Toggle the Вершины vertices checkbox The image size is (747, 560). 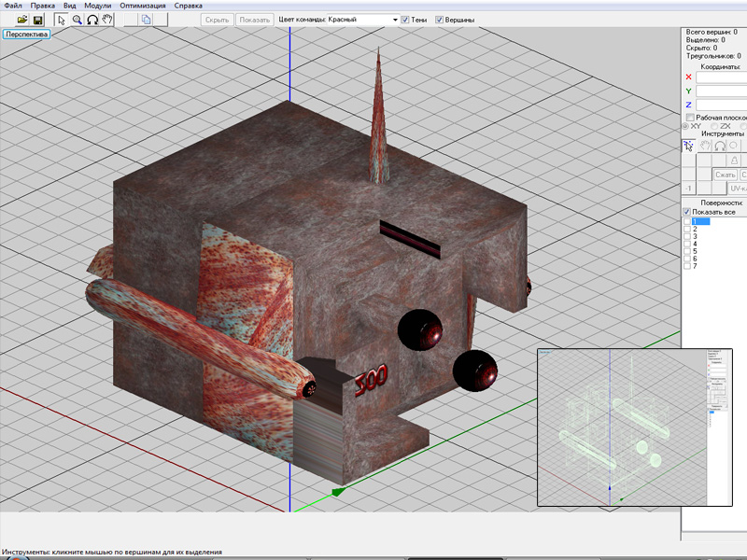point(440,20)
